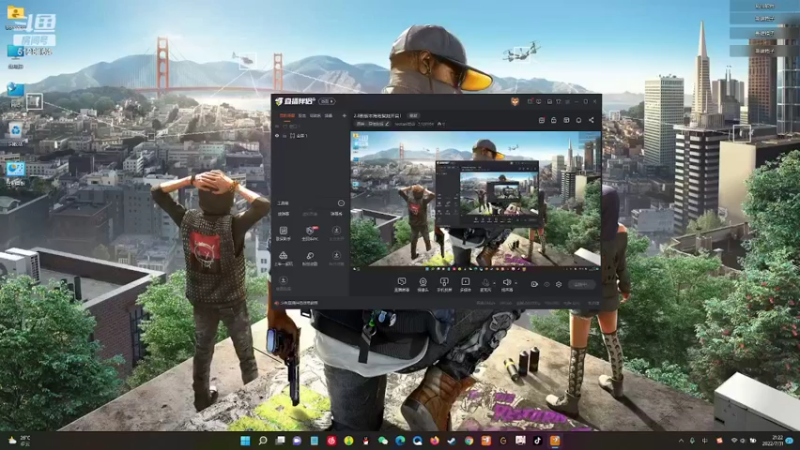Click the red notice icon in status bar
The height and width of the screenshot is (450, 800).
(277, 303)
